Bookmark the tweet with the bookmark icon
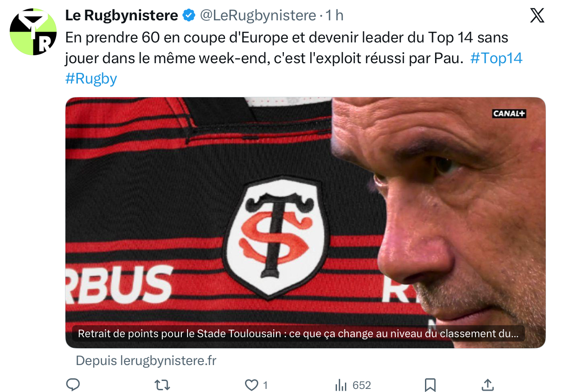Screen dimensions: 574x392 pyautogui.click(x=430, y=385)
